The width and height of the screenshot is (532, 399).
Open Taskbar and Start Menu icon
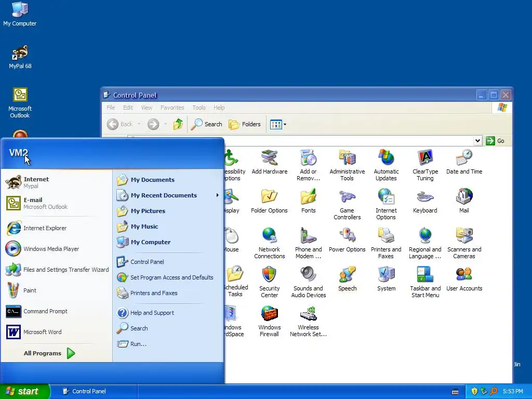pyautogui.click(x=425, y=282)
